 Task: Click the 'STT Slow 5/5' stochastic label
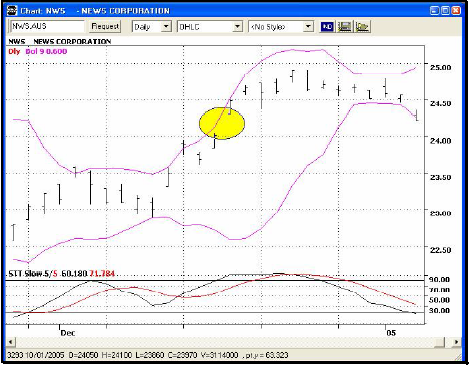click(x=33, y=274)
